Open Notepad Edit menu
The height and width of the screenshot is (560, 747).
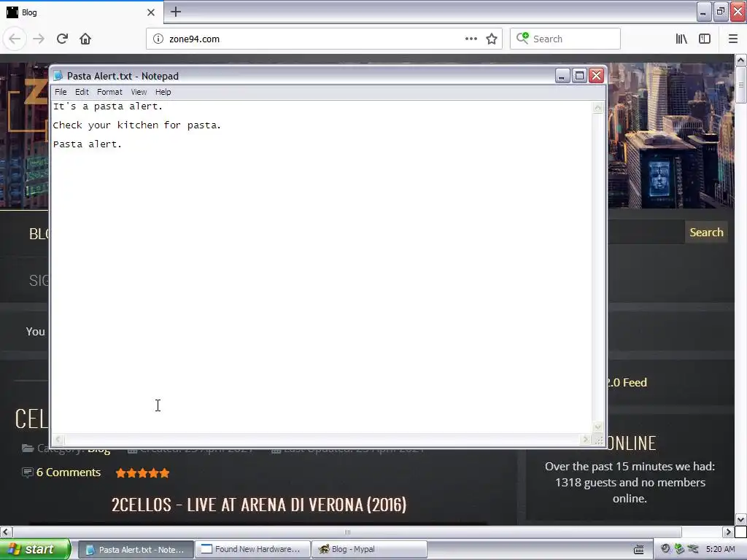click(x=82, y=92)
